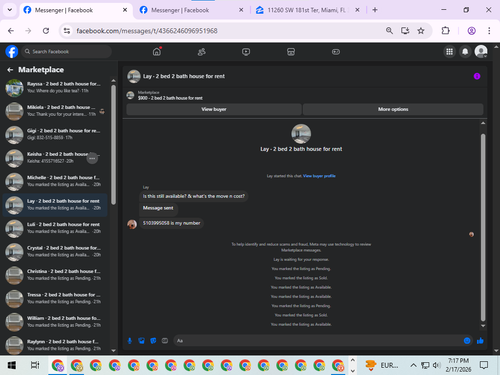
Task: Open the account profile avatar menu
Action: (x=481, y=52)
